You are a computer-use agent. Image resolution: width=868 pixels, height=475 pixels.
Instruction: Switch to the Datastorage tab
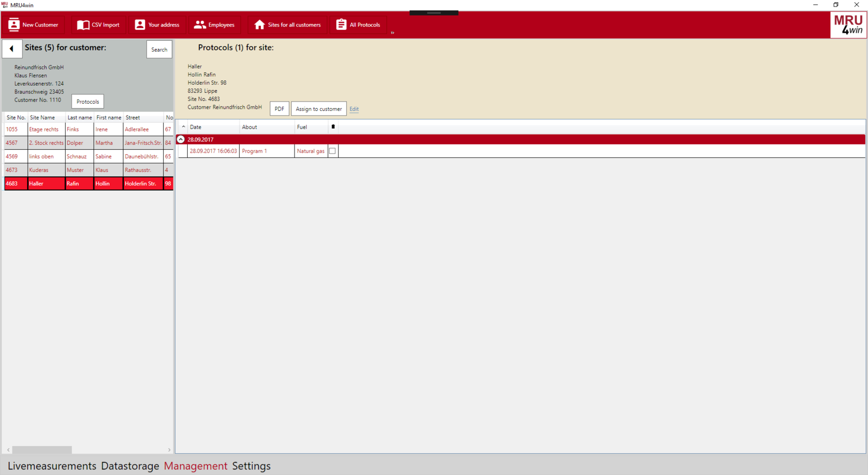130,466
